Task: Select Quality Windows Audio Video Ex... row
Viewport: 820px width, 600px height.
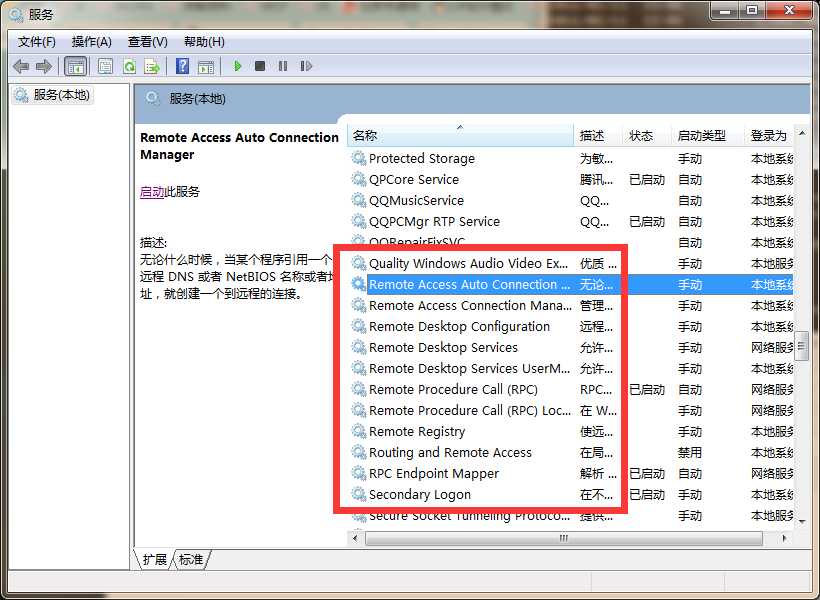Action: click(572, 263)
